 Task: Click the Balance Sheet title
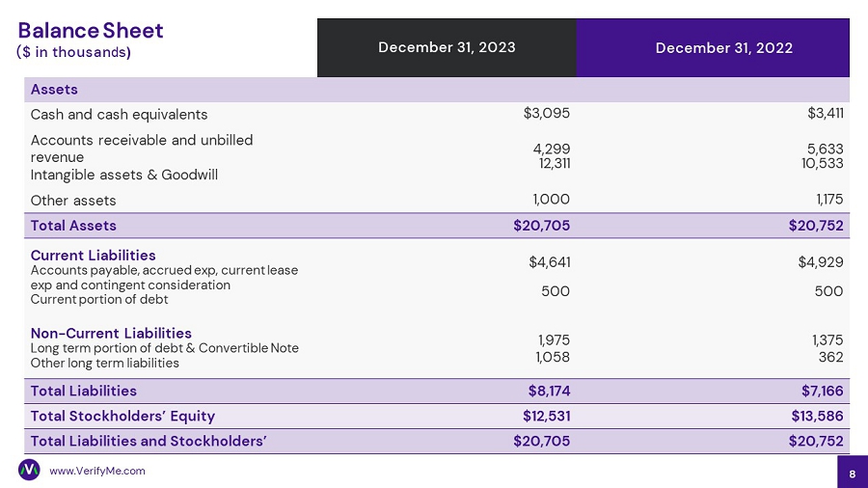(x=91, y=30)
